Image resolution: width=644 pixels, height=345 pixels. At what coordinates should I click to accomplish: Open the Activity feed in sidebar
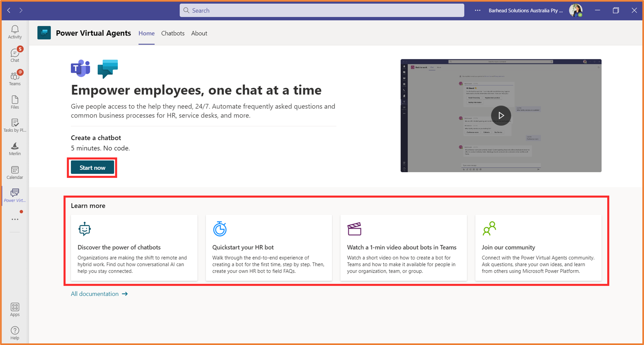[x=15, y=32]
